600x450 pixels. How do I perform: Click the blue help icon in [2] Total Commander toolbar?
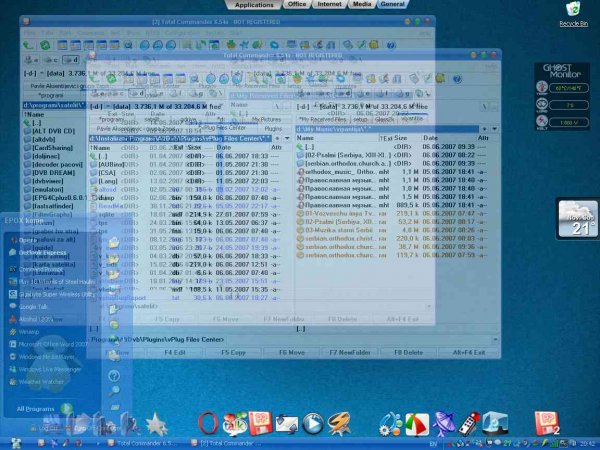tap(391, 45)
